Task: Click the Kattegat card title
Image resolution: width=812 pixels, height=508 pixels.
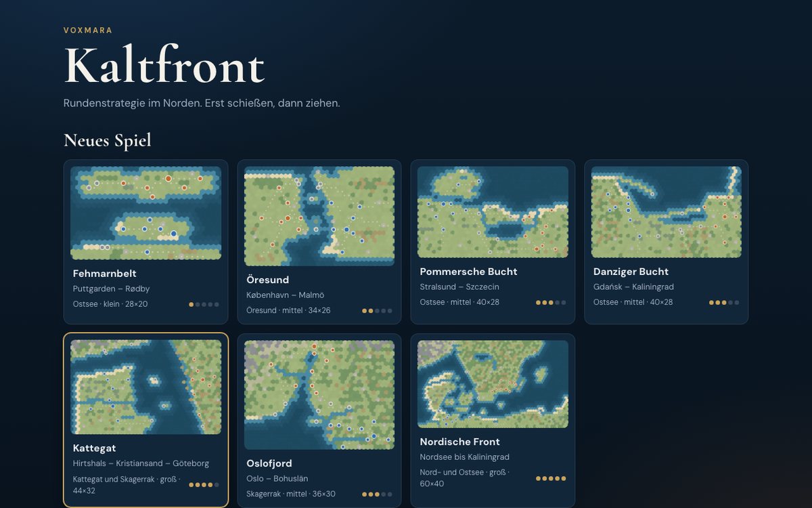Action: click(95, 448)
